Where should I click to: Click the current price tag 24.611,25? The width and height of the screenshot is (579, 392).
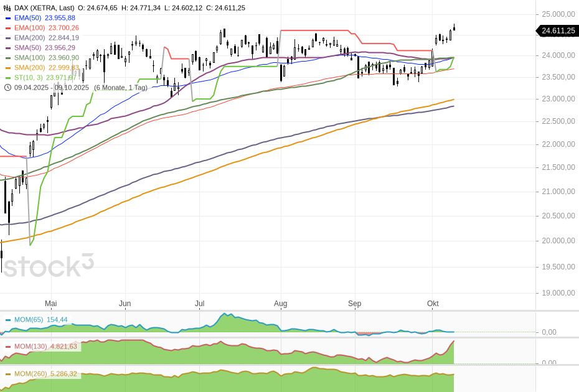(x=558, y=30)
